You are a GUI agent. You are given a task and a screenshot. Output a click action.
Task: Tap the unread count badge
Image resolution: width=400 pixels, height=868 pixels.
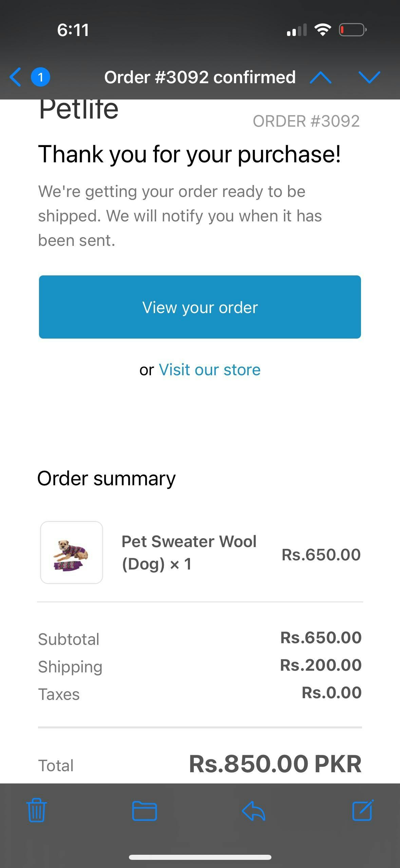click(40, 77)
